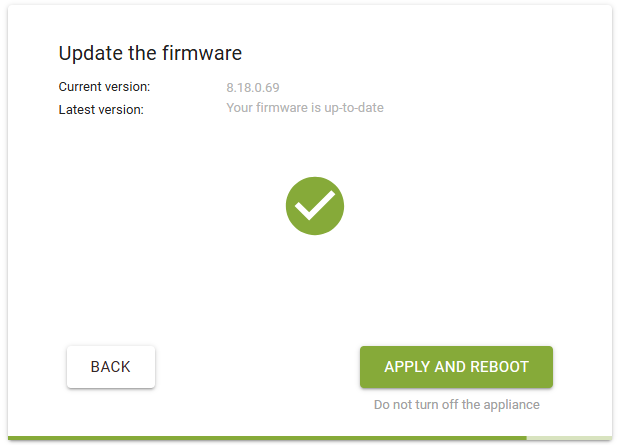The width and height of the screenshot is (619, 445).
Task: Click the word 'Latest' in the version label
Action: [x=78, y=109]
